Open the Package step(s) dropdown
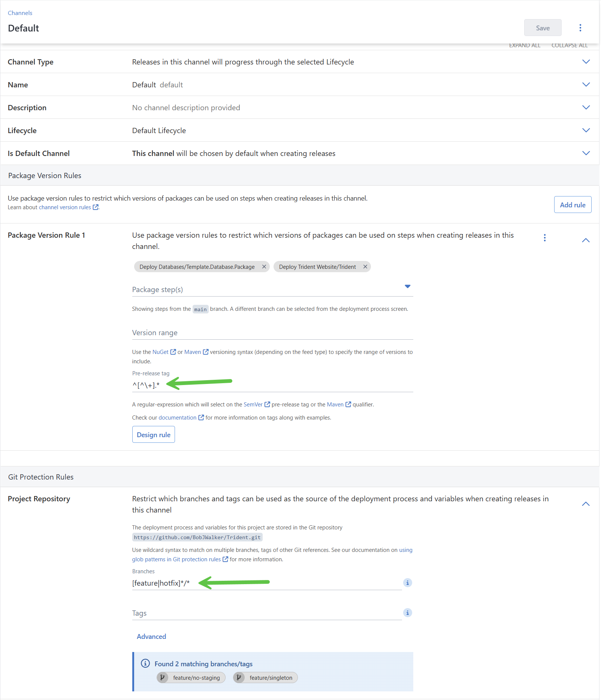This screenshot has width=601, height=700. point(407,286)
